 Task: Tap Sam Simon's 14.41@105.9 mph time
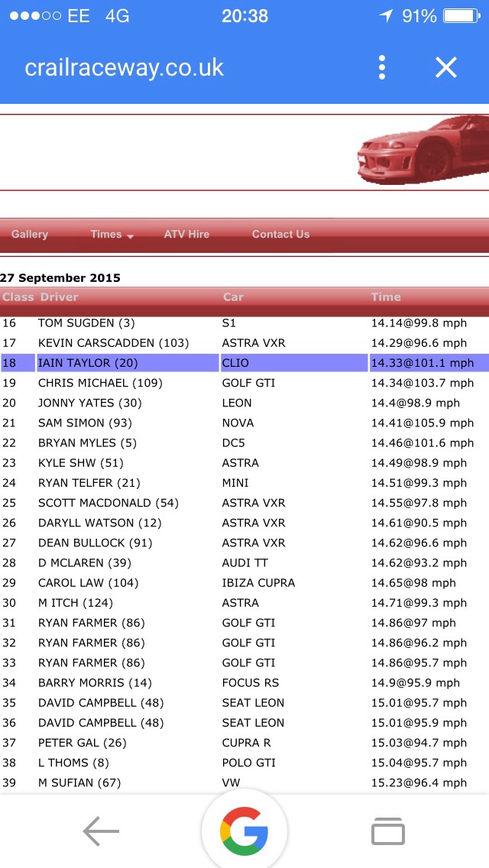pos(422,423)
